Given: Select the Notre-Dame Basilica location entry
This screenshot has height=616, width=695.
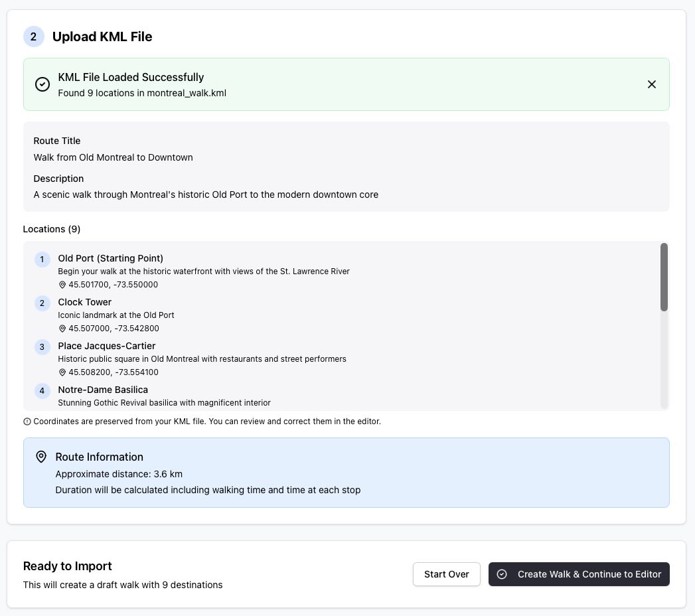Looking at the screenshot, I should [102, 390].
